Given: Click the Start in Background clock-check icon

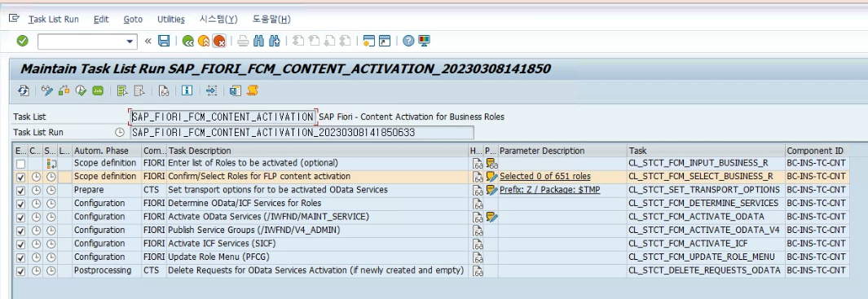Looking at the screenshot, I should 81,90.
